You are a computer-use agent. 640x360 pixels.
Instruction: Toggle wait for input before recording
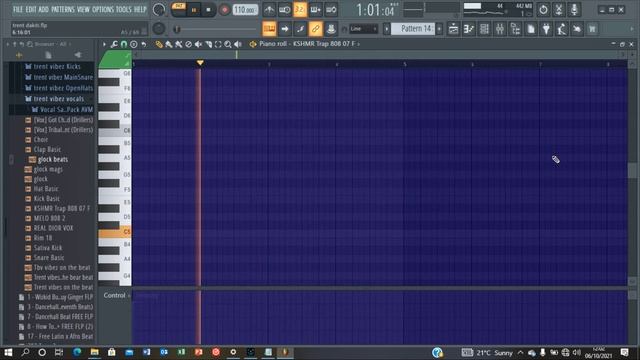284,9
